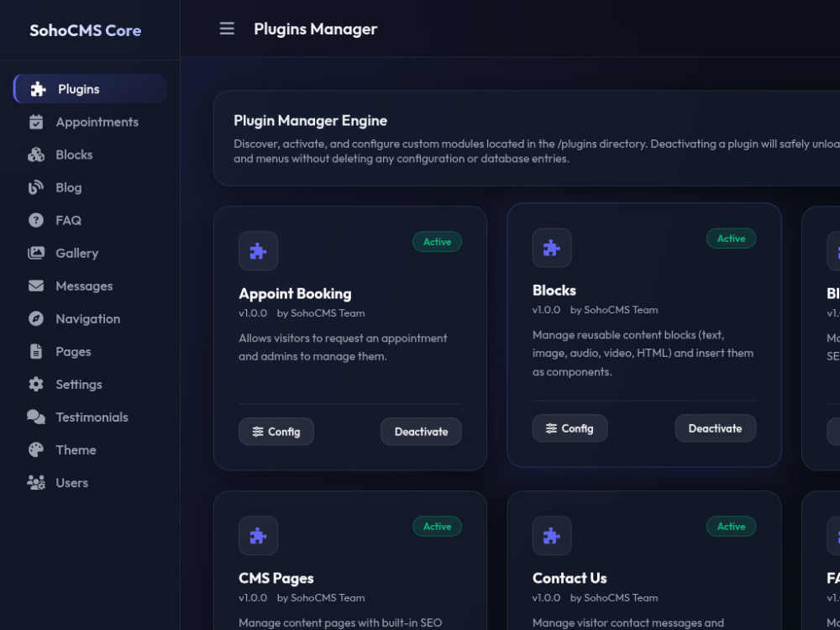This screenshot has width=840, height=630.
Task: Click CMS Pages plugin puzzle icon
Action: tap(258, 536)
